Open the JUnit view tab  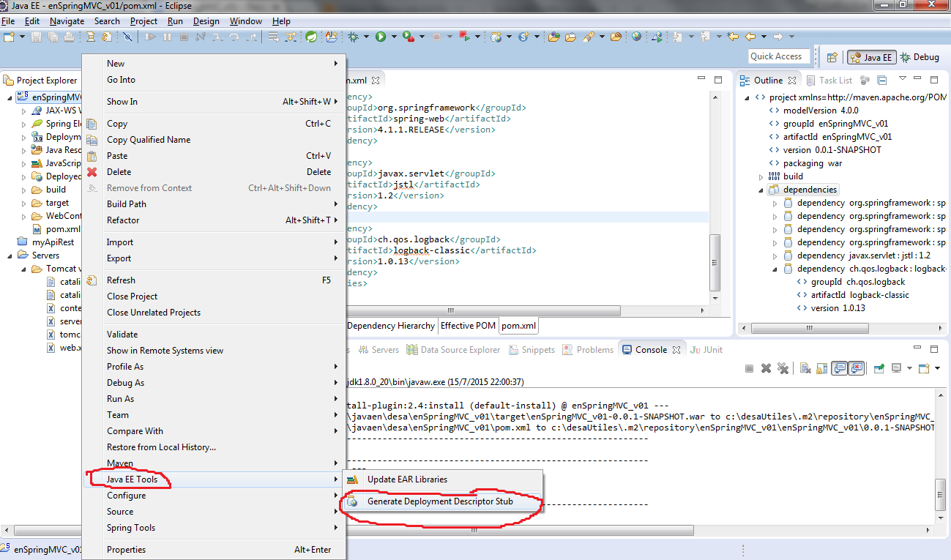(706, 350)
